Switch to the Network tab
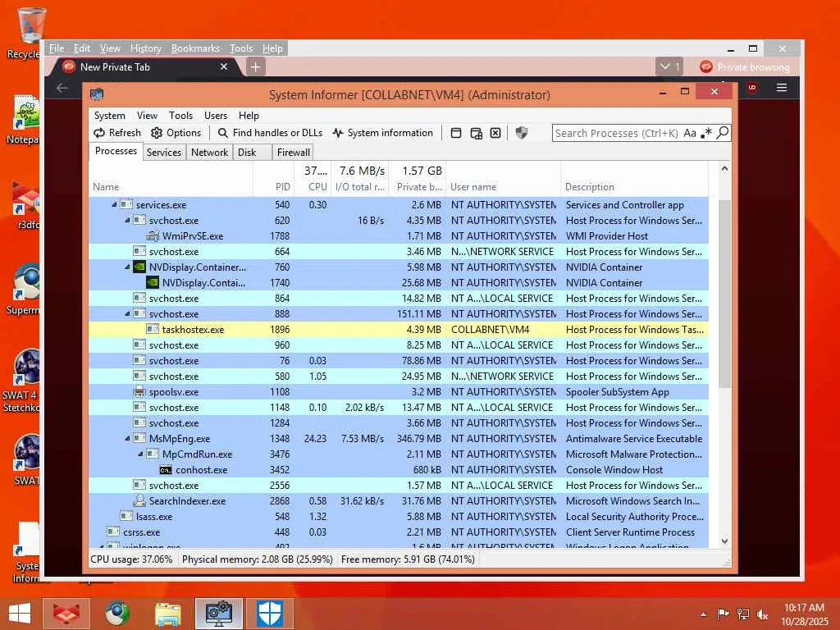The height and width of the screenshot is (630, 840). pyautogui.click(x=209, y=152)
